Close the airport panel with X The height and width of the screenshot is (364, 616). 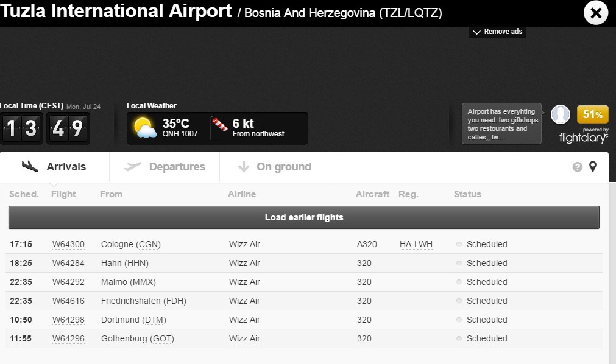pos(596,13)
